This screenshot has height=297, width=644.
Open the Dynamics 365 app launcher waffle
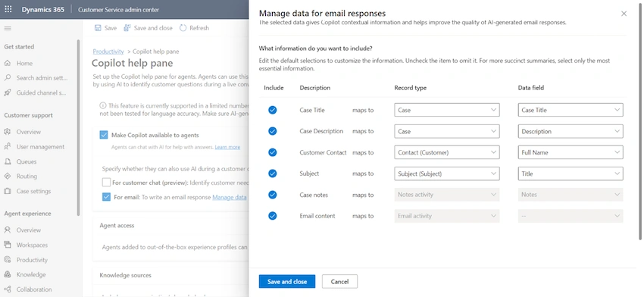click(8, 9)
